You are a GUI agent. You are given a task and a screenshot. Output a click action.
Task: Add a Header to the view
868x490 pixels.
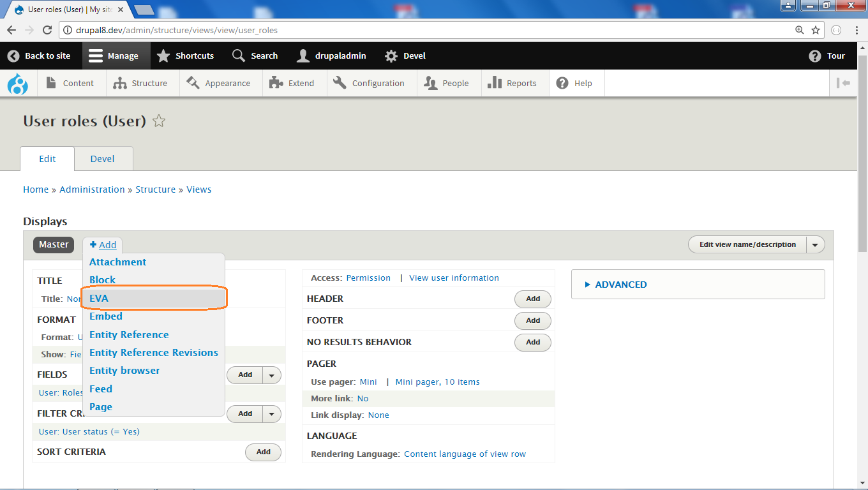(533, 299)
